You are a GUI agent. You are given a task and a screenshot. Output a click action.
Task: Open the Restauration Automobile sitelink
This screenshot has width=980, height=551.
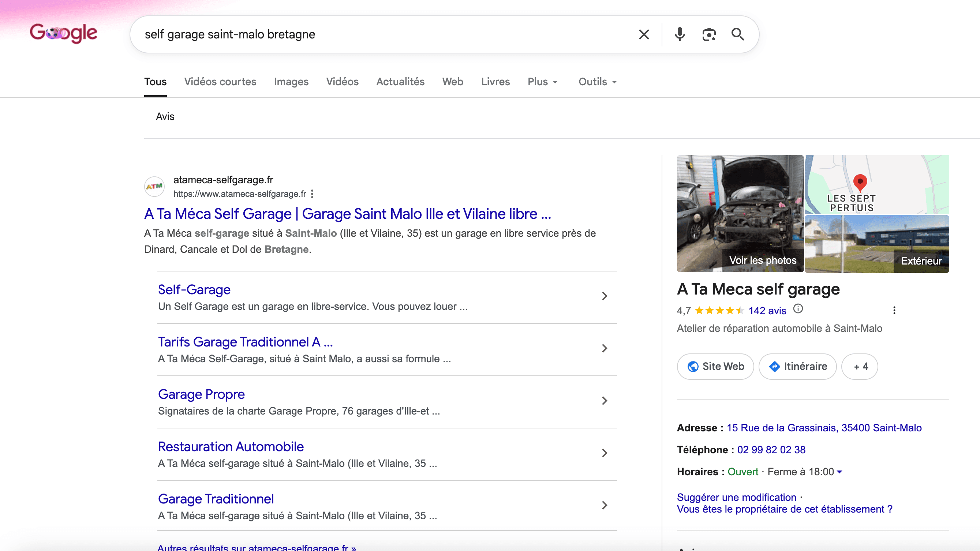[231, 447]
